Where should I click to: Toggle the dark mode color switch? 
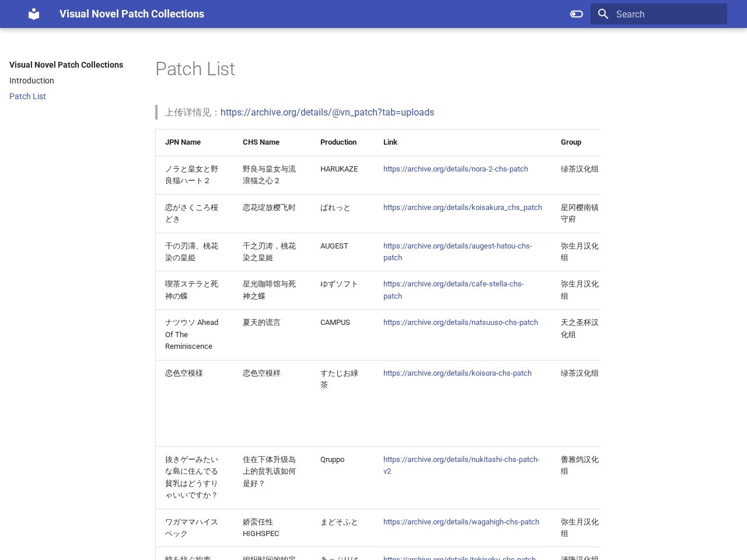pyautogui.click(x=577, y=14)
